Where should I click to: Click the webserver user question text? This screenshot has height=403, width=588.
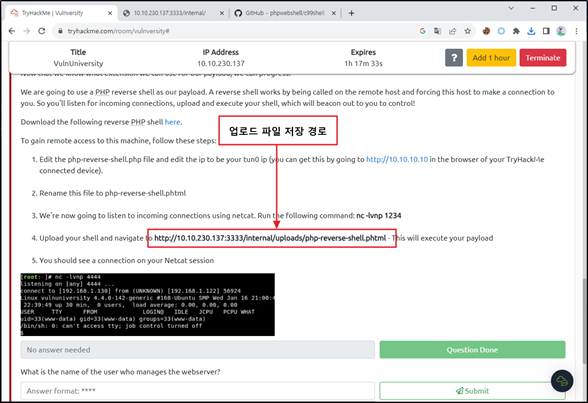click(x=120, y=372)
